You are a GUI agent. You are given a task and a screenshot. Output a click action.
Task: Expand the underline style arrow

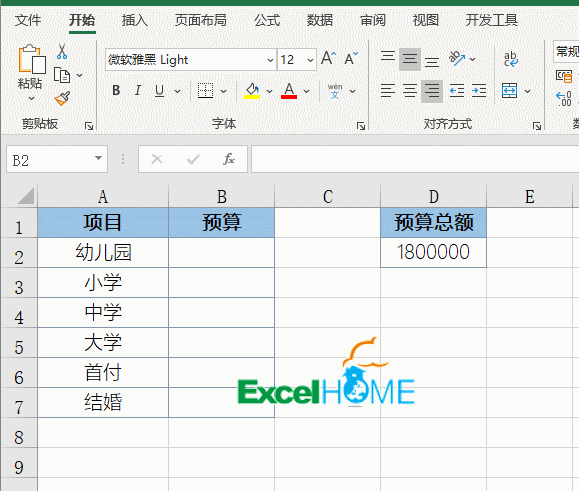[x=178, y=91]
